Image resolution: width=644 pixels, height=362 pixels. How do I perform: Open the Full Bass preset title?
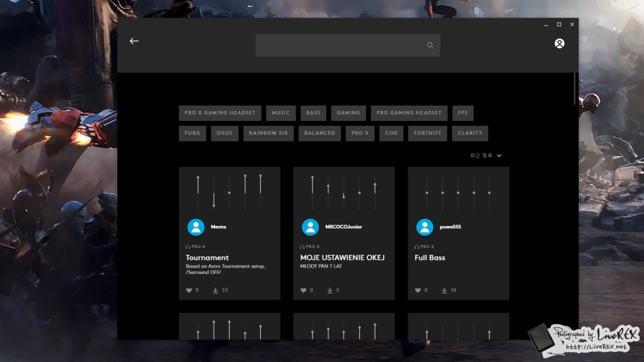point(430,258)
